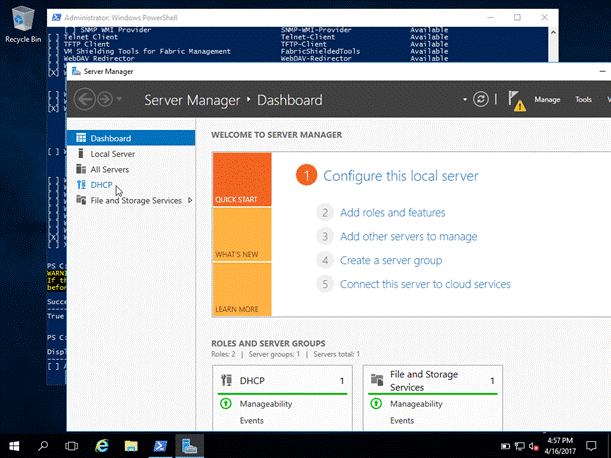611x458 pixels.
Task: Open the Recycle Bin desktop icon
Action: pyautogui.click(x=23, y=24)
